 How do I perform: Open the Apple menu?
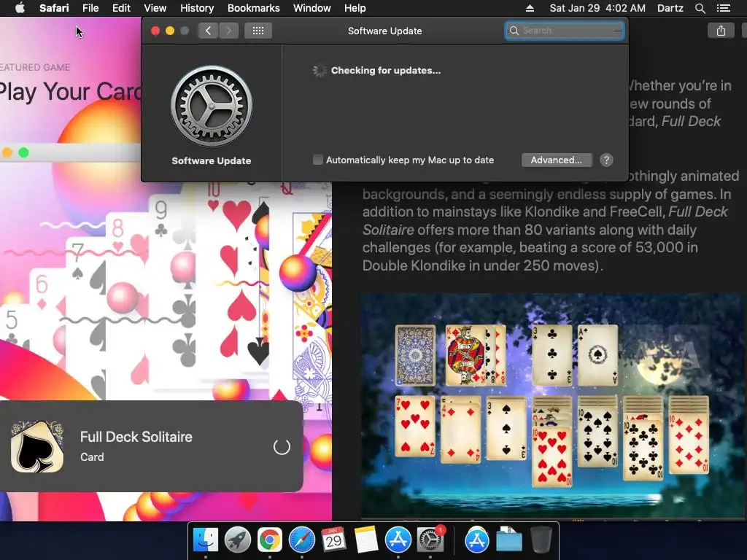(20, 8)
